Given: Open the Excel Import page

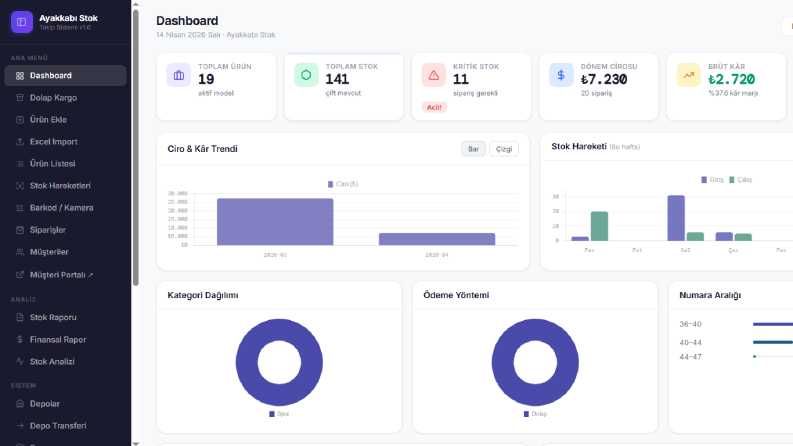Looking at the screenshot, I should click(65, 142).
